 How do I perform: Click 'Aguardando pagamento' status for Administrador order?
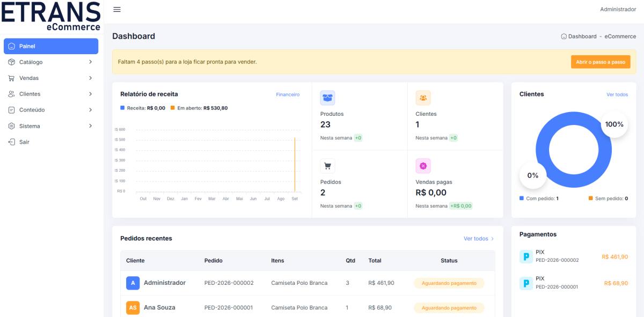pyautogui.click(x=449, y=283)
